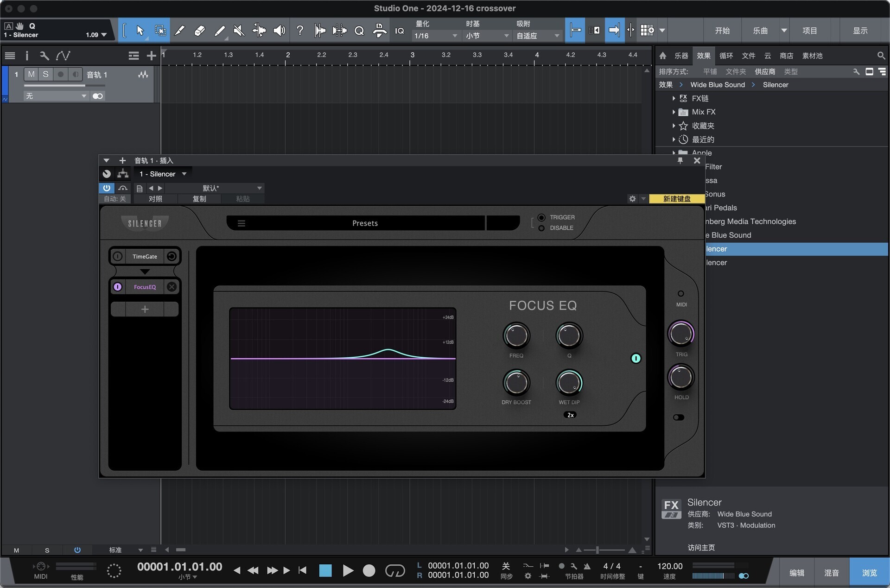Toggle TimeGate module power
This screenshot has height=588, width=890.
118,256
